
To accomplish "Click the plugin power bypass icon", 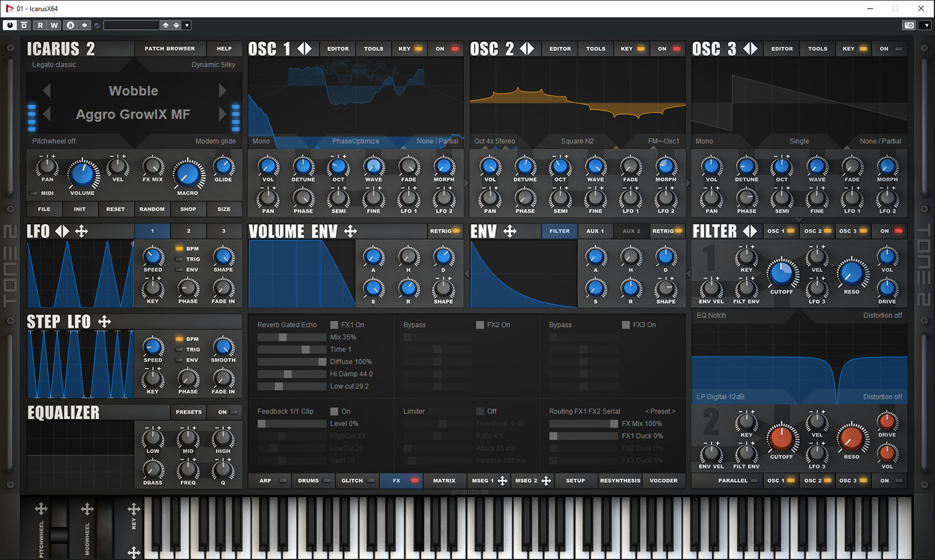I will tap(10, 26).
